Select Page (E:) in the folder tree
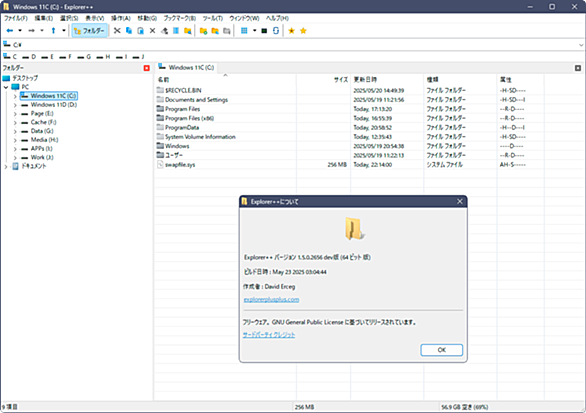This screenshot has width=586, height=413. (x=42, y=114)
